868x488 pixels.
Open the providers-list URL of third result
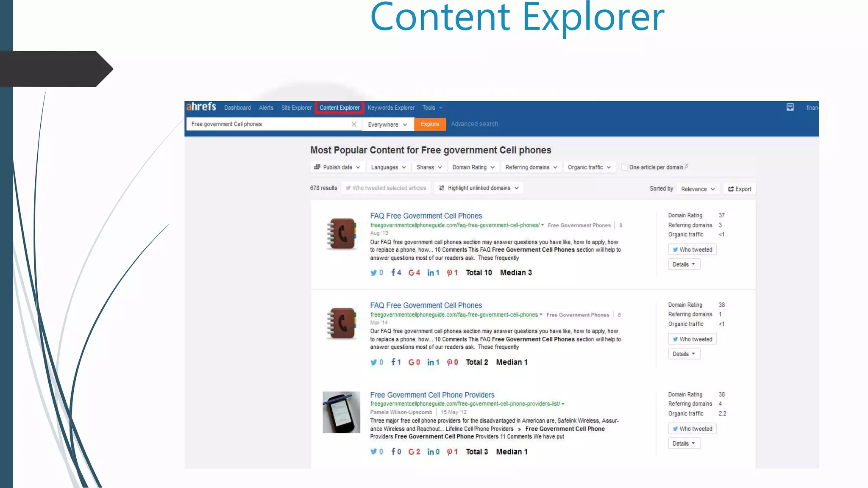[x=465, y=404]
